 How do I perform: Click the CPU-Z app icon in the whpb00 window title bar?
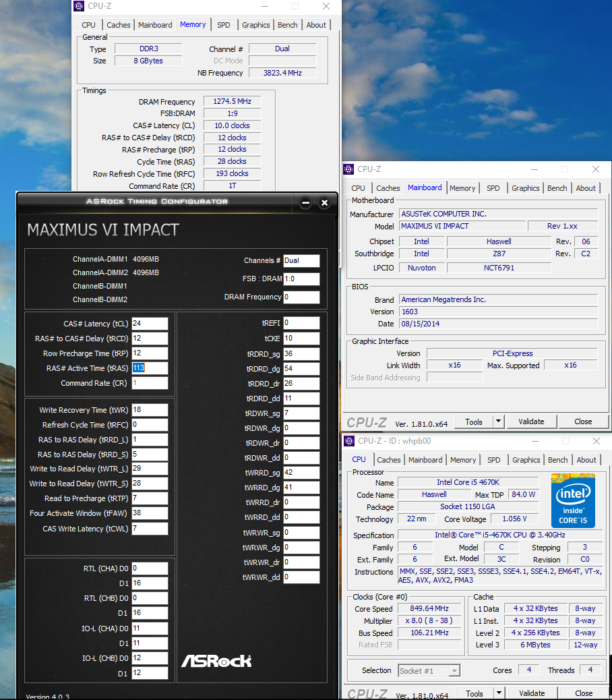pyautogui.click(x=349, y=440)
